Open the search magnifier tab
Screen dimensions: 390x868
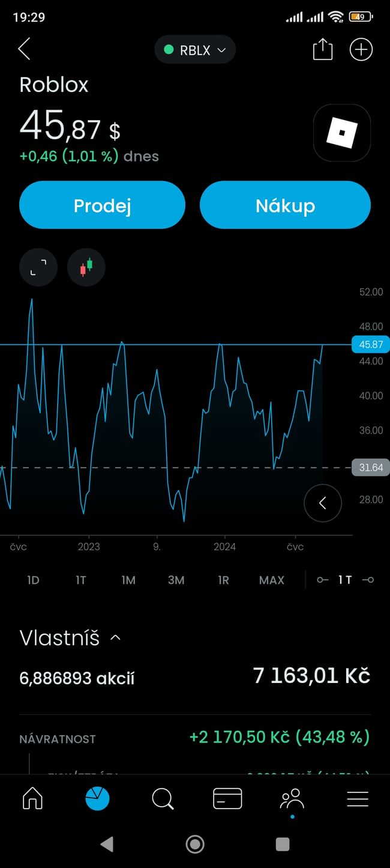(x=163, y=798)
